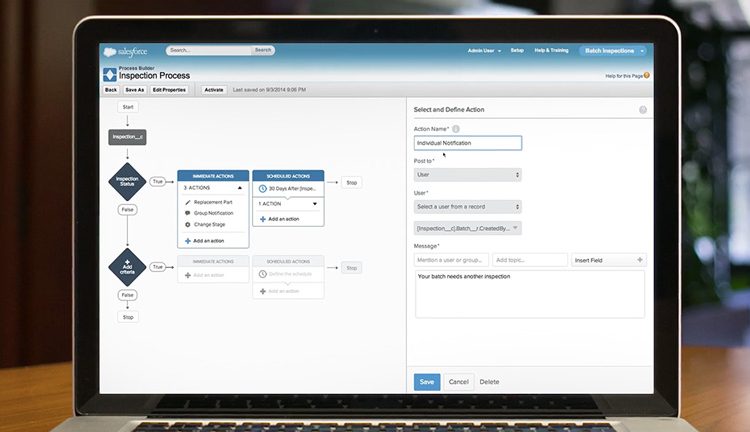Viewport: 750px width, 432px height.
Task: Open Select a user from a record dropdown
Action: click(x=467, y=207)
